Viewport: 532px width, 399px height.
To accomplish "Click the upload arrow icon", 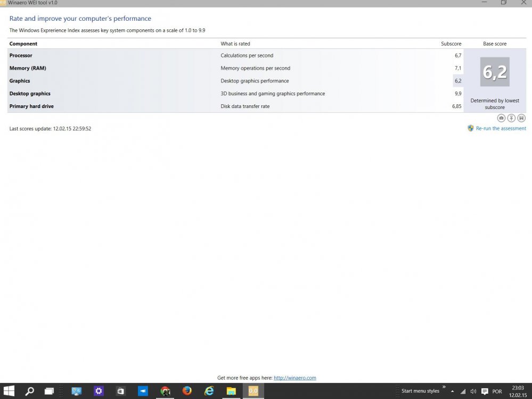I will tap(511, 118).
